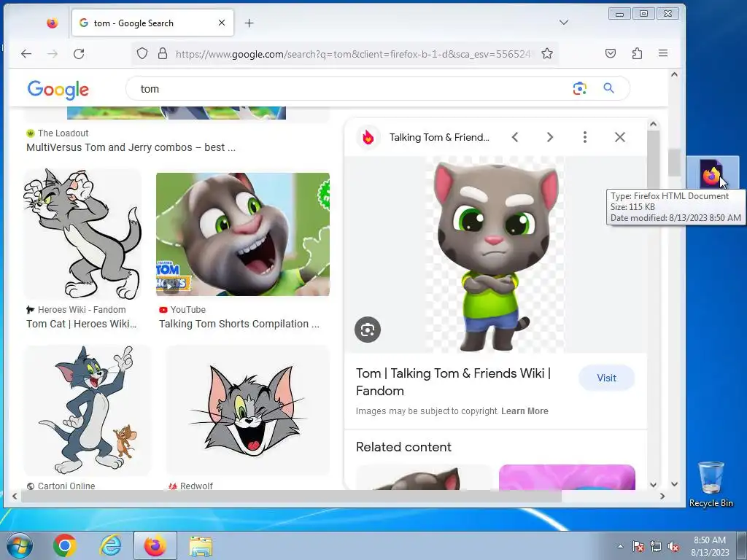Select the Cartoni Online Tom and Jerry image

coord(88,410)
